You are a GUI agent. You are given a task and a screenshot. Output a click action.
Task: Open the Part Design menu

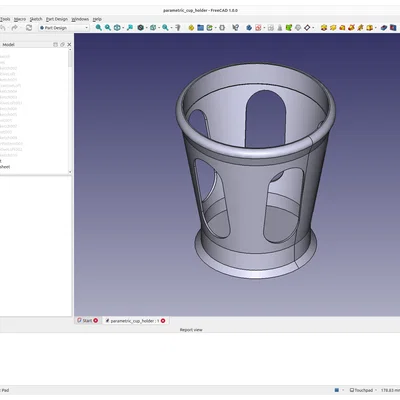57,19
